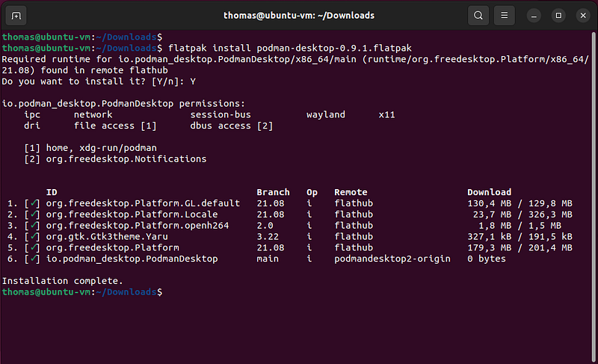Click the Op column header

click(x=312, y=193)
